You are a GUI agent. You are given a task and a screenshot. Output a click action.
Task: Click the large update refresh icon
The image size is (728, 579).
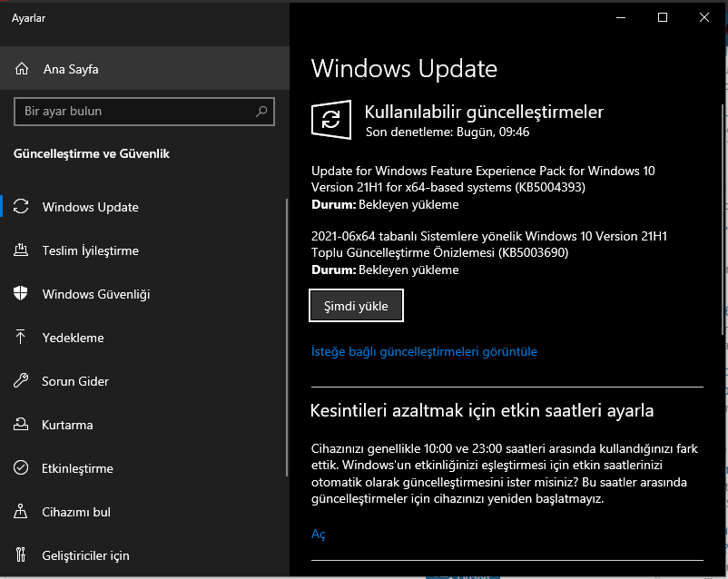[331, 120]
